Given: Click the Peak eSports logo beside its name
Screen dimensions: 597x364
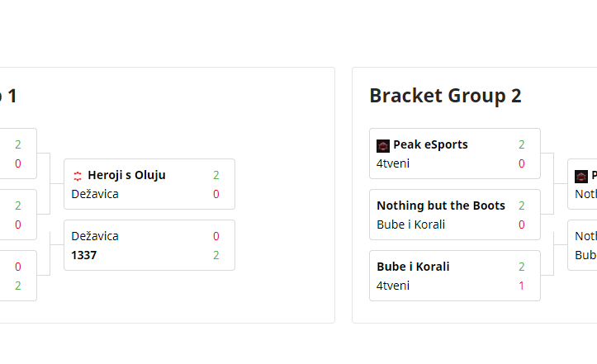Looking at the screenshot, I should pyautogui.click(x=383, y=145).
